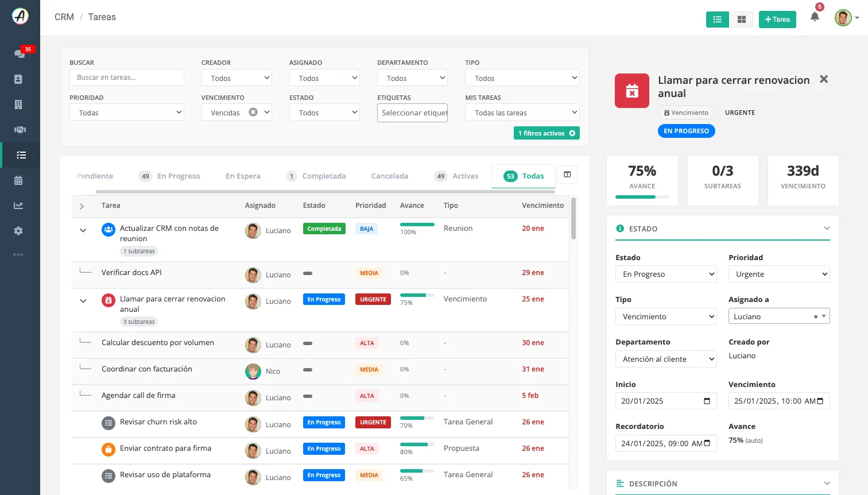Change the Estado dropdown in the detail panel

point(666,274)
